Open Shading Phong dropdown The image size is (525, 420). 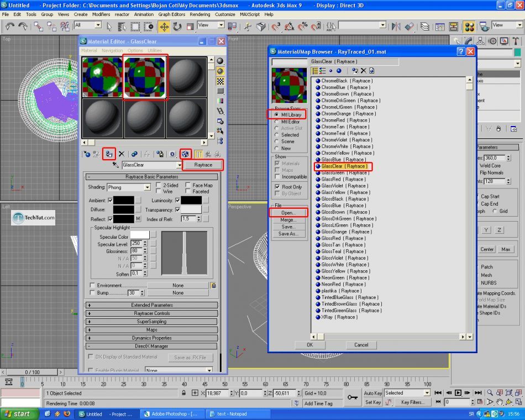148,187
